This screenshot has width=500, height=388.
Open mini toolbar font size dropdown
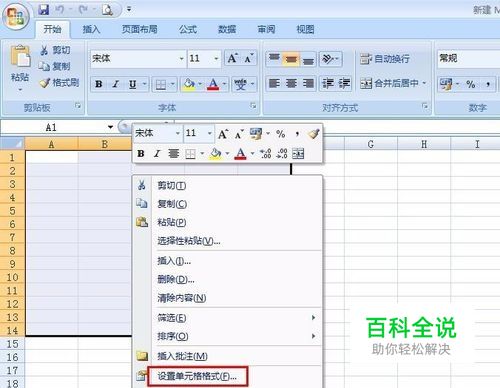tap(210, 133)
